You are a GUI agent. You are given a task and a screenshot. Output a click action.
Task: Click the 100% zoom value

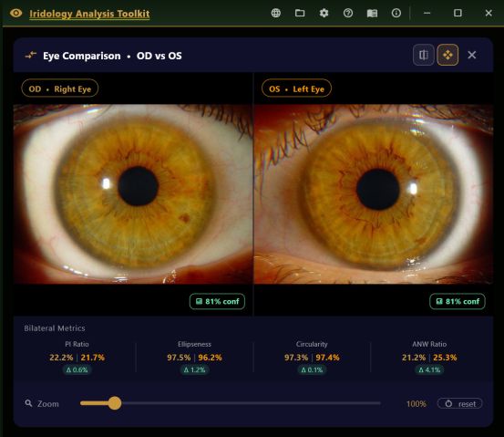tap(417, 403)
